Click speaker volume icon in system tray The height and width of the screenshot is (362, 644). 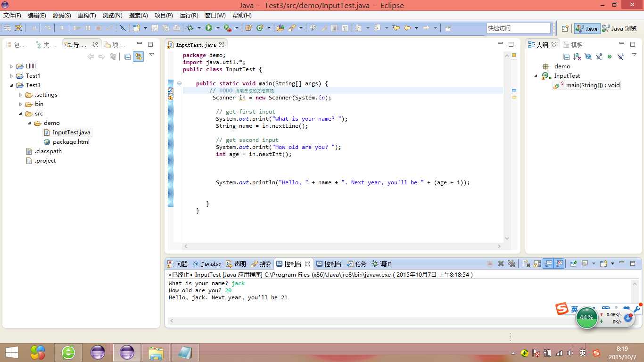point(570,353)
